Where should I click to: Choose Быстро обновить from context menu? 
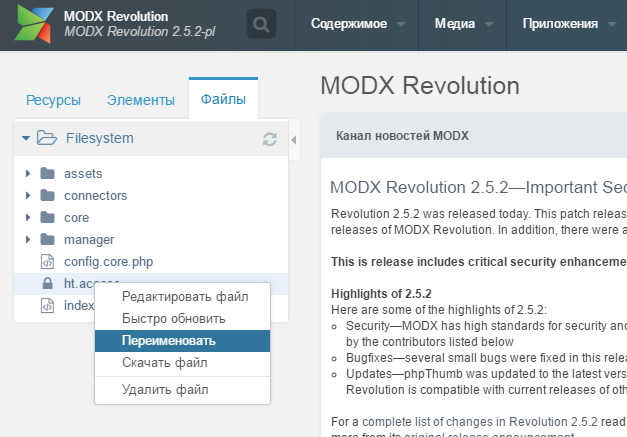pyautogui.click(x=182, y=319)
